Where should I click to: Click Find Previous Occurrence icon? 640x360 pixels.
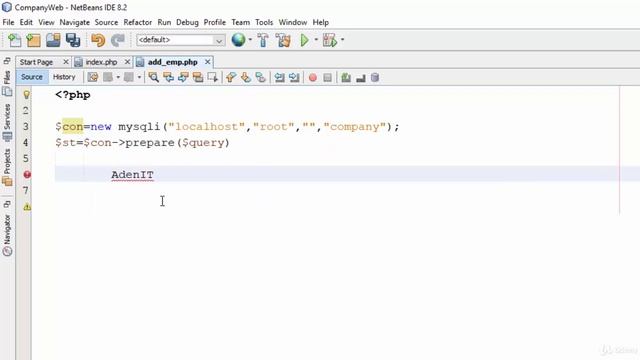pos(168,77)
